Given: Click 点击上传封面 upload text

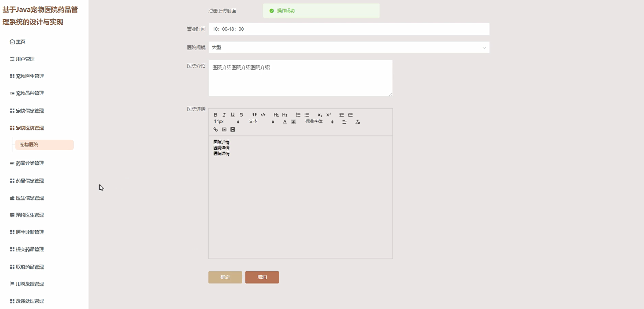Looking at the screenshot, I should (x=222, y=11).
